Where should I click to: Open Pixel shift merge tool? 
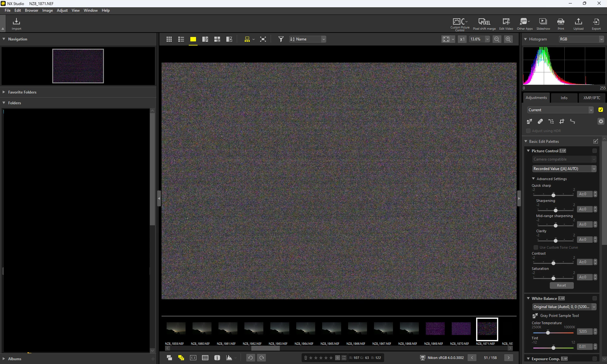click(x=484, y=23)
